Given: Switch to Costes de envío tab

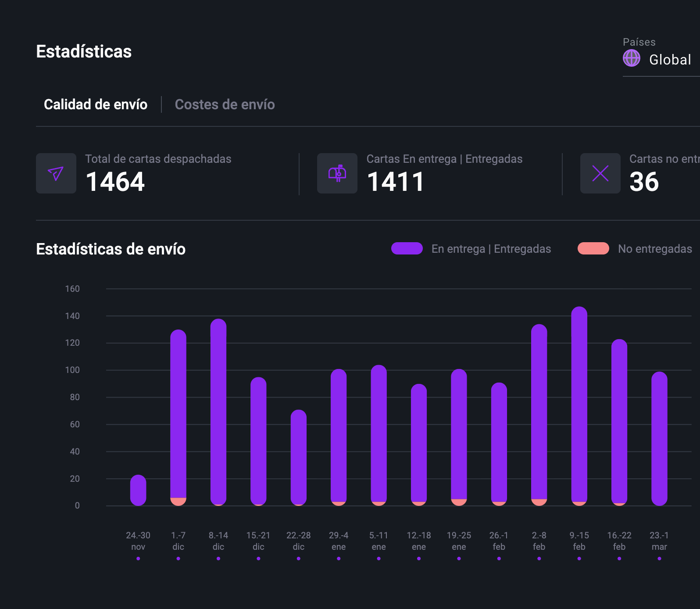Looking at the screenshot, I should click(x=225, y=104).
